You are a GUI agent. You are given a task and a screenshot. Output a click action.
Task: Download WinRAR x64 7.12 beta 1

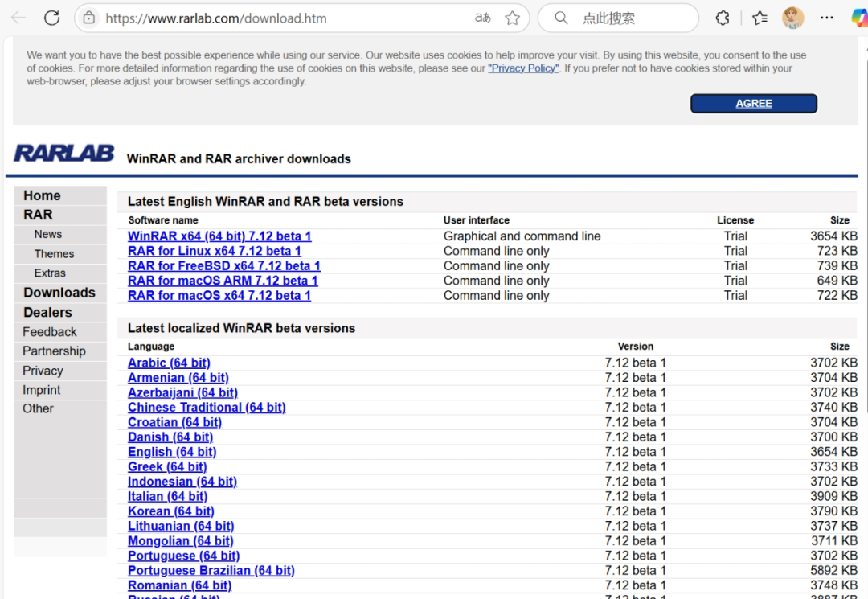coord(219,236)
